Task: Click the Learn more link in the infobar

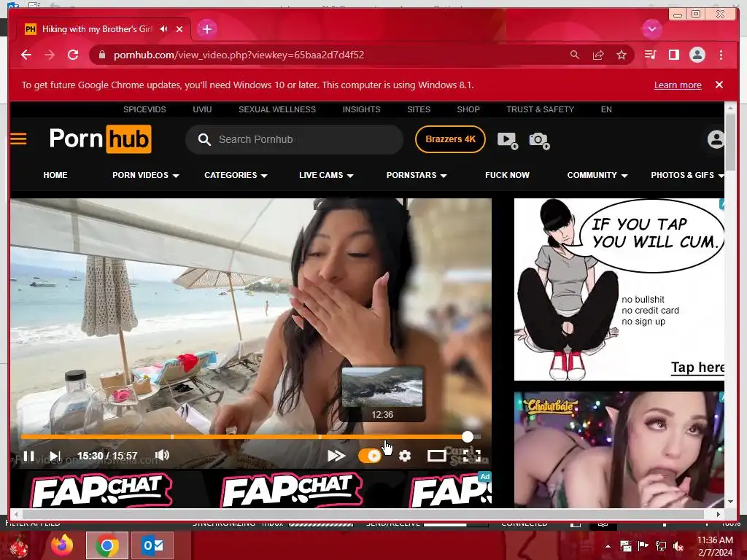Action: coord(678,85)
